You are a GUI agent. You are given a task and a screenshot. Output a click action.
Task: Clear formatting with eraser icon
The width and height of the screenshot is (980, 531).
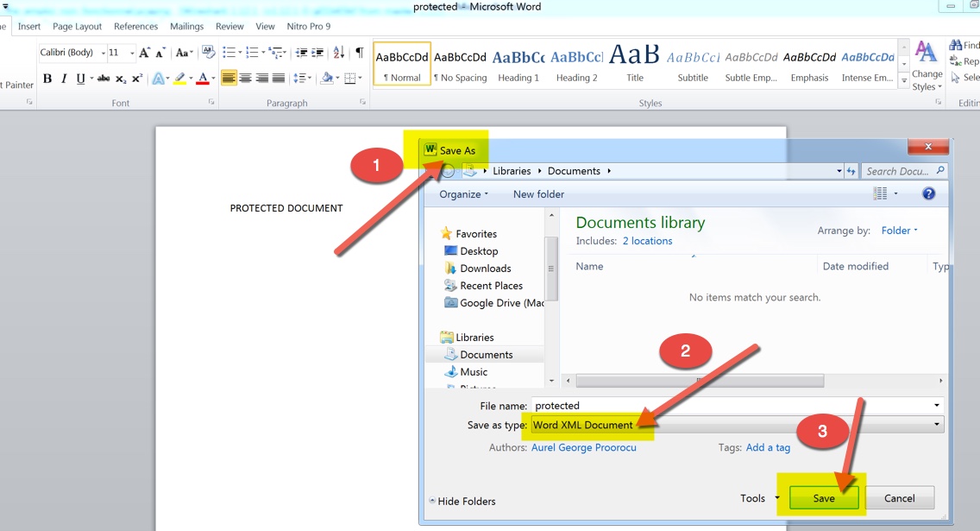pos(208,52)
